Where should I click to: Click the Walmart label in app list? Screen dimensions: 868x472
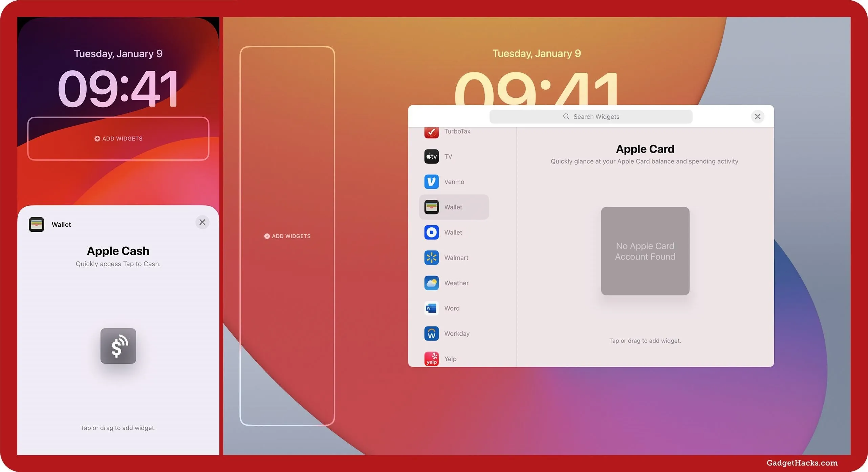click(456, 257)
